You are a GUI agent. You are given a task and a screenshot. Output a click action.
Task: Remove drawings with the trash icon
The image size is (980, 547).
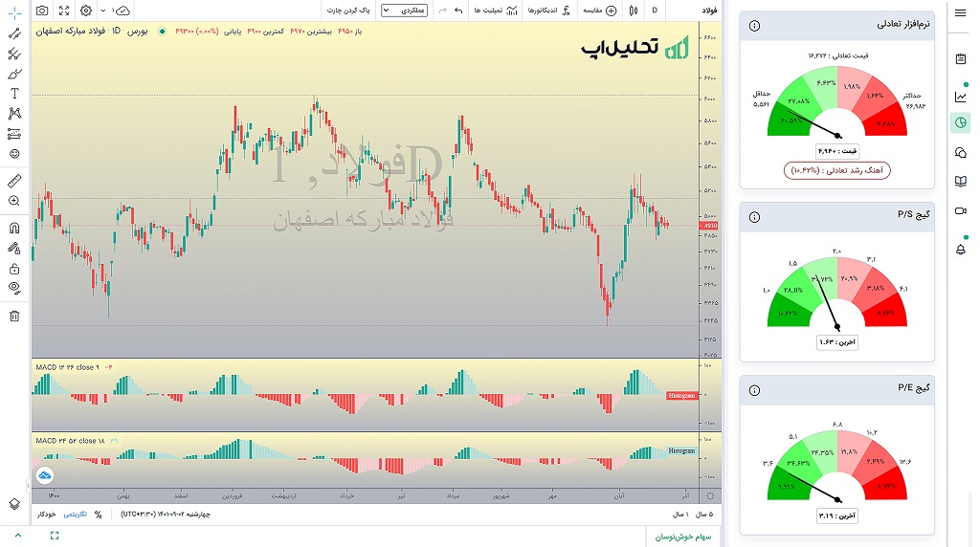point(14,316)
